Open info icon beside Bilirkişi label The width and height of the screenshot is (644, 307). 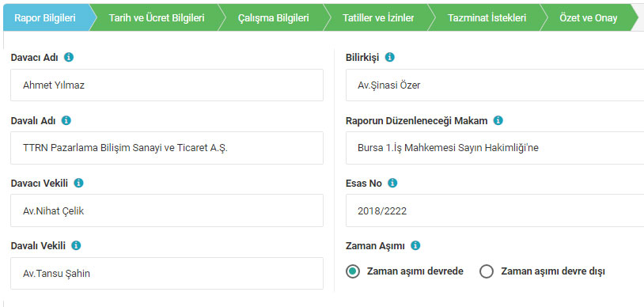pyautogui.click(x=390, y=57)
